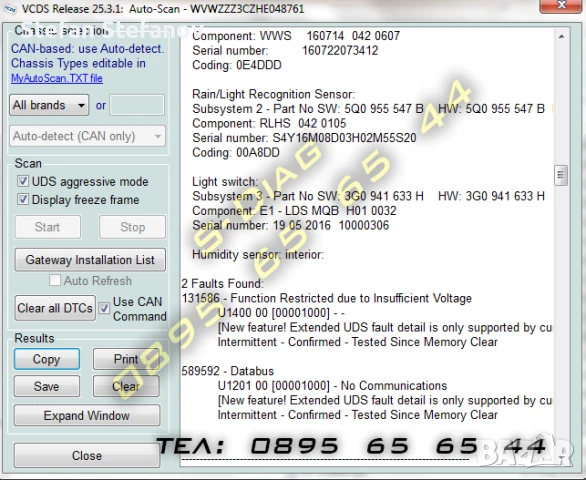
Task: Select text 'Component: RLHS 042 0105'
Action: (269, 123)
